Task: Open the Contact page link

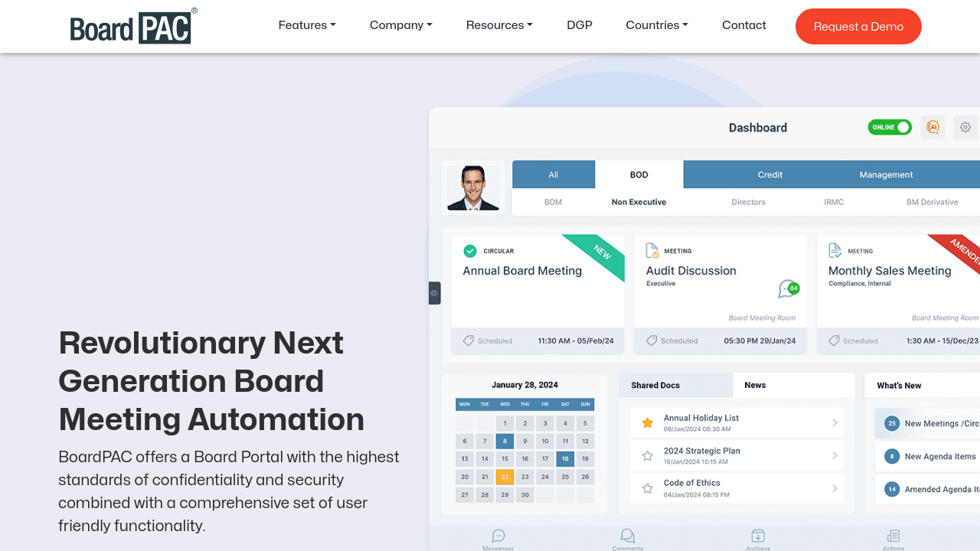Action: (x=743, y=25)
